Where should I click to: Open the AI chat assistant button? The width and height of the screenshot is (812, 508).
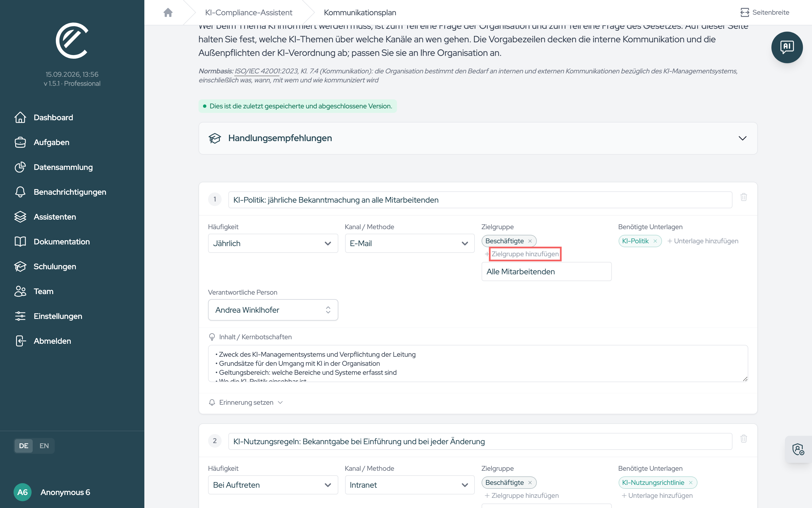pyautogui.click(x=787, y=47)
